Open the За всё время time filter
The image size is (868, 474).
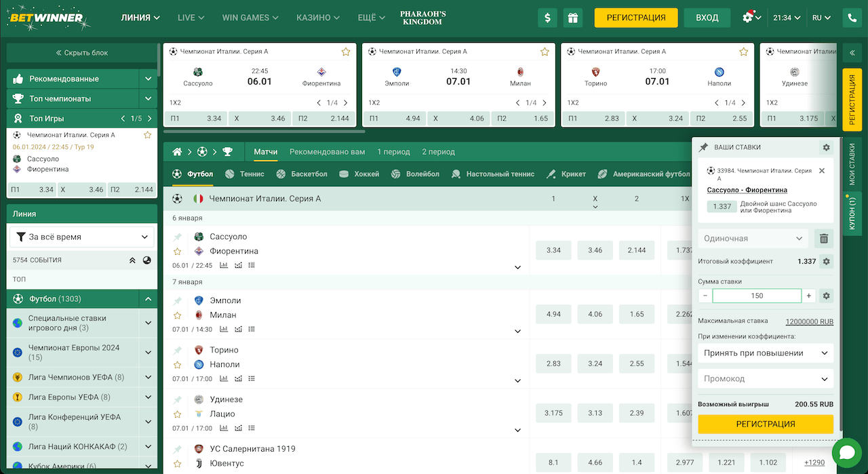[x=81, y=237]
